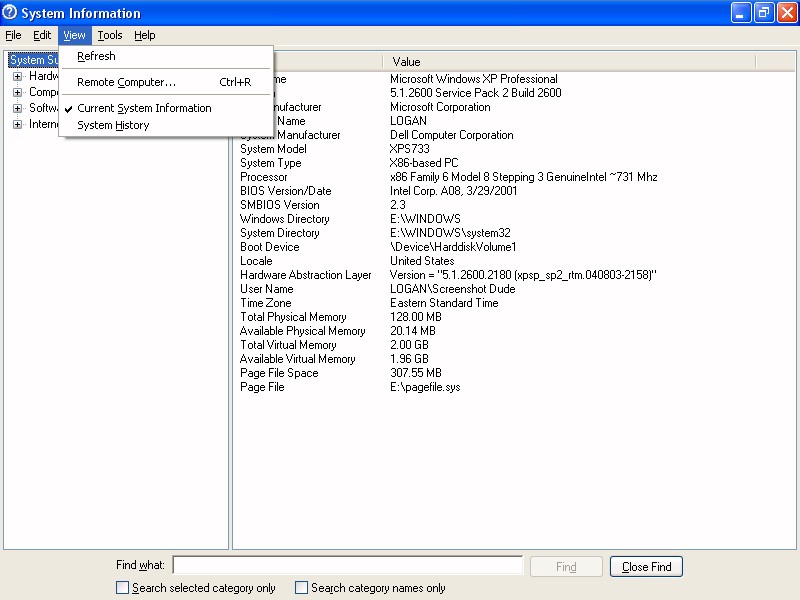The width and height of the screenshot is (800, 600).
Task: Expand the Components tree node
Action: coord(17,92)
